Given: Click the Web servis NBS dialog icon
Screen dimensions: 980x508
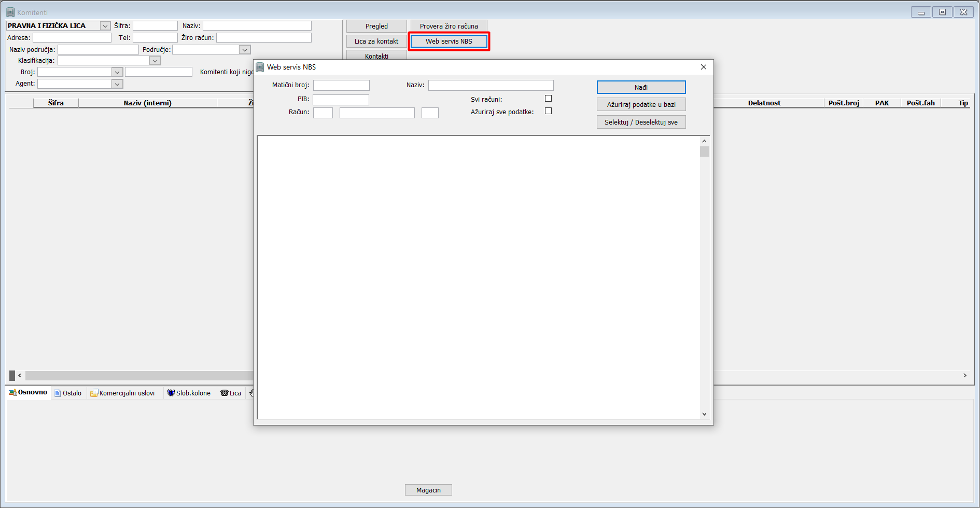Looking at the screenshot, I should pyautogui.click(x=260, y=67).
